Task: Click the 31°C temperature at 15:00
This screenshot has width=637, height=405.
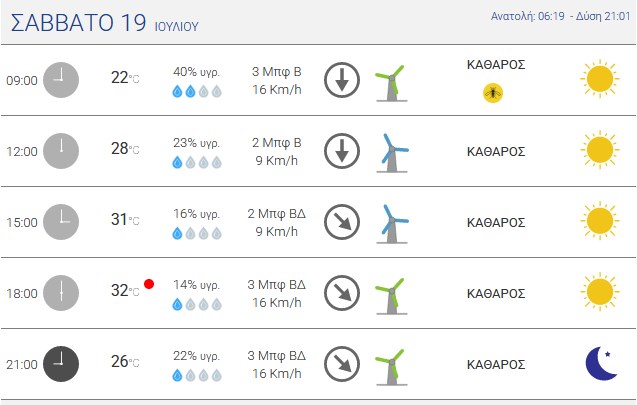Action: point(125,220)
